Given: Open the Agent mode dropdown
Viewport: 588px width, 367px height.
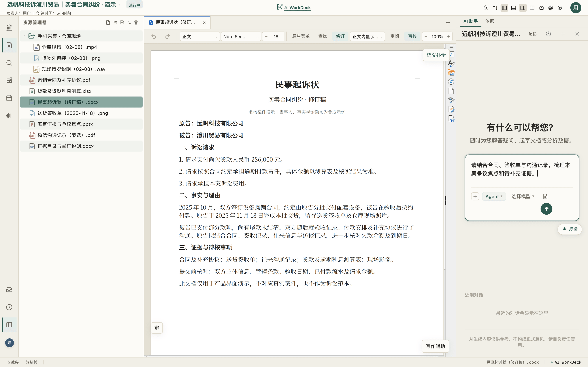Looking at the screenshot, I should (x=494, y=196).
